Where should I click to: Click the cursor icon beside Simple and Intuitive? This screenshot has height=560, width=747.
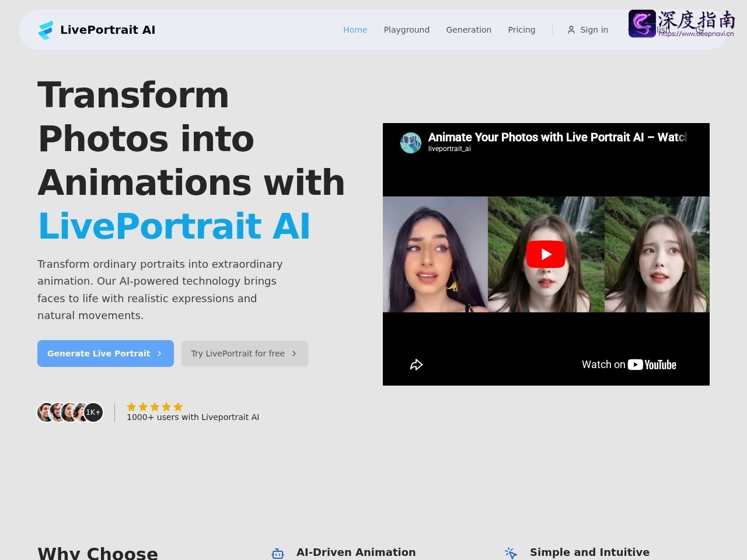[x=511, y=553]
